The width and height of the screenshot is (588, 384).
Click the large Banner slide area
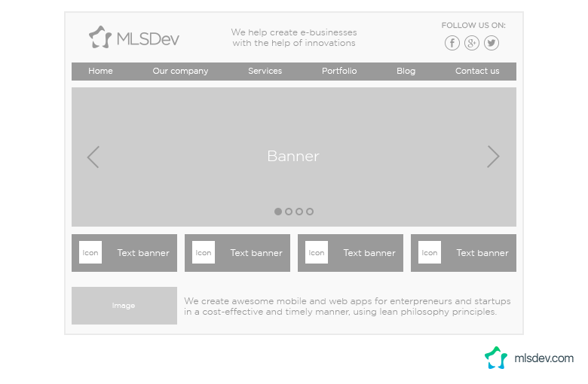(294, 157)
